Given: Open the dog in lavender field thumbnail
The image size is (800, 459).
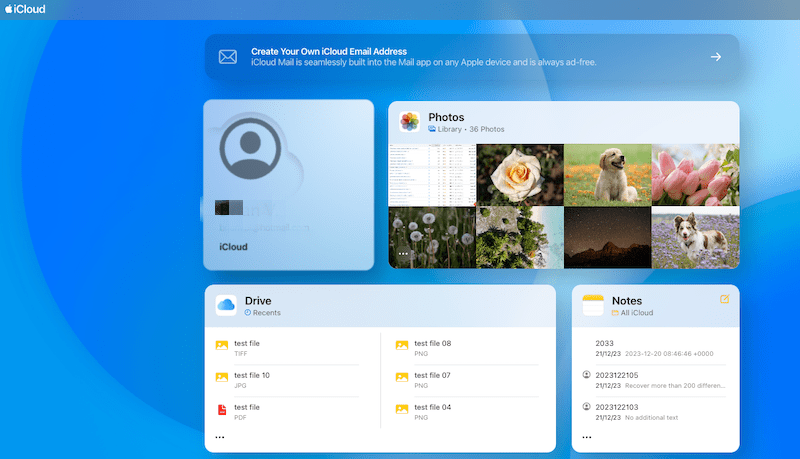Looking at the screenshot, I should point(695,238).
